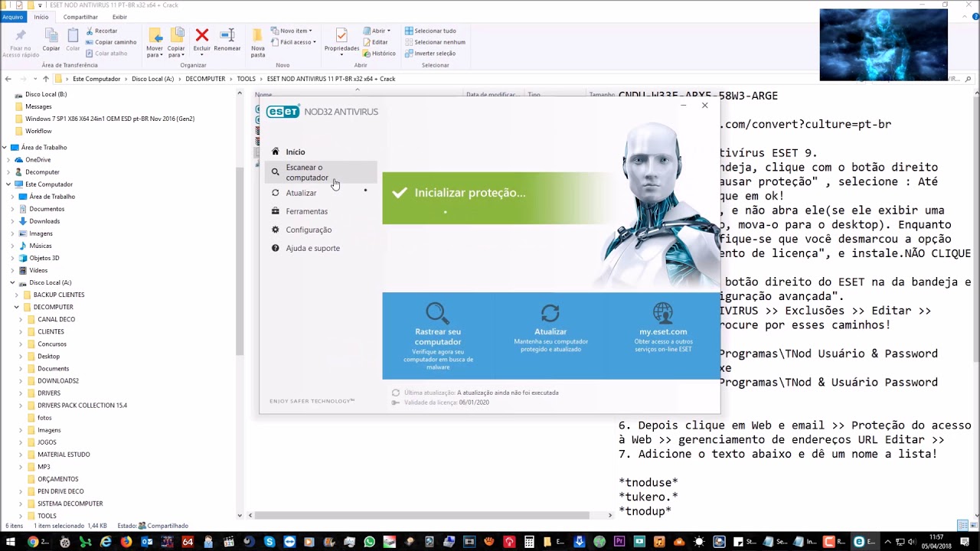Open Ferramentas in ESET sidebar
This screenshot has width=980, height=551.
click(x=306, y=211)
